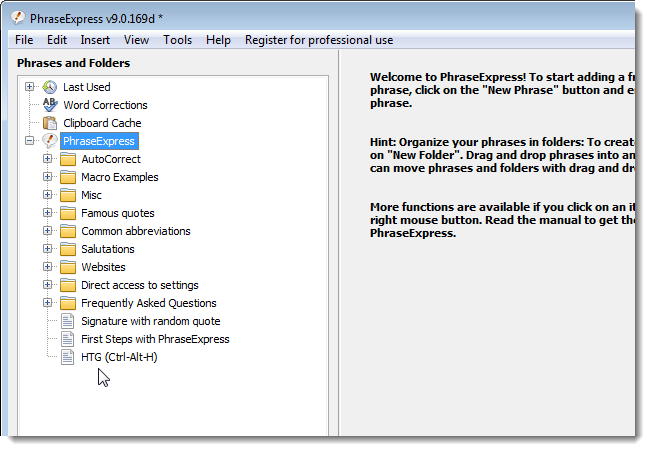Screen dimensions: 650x451
Task: Click Register for professional use
Action: [319, 40]
